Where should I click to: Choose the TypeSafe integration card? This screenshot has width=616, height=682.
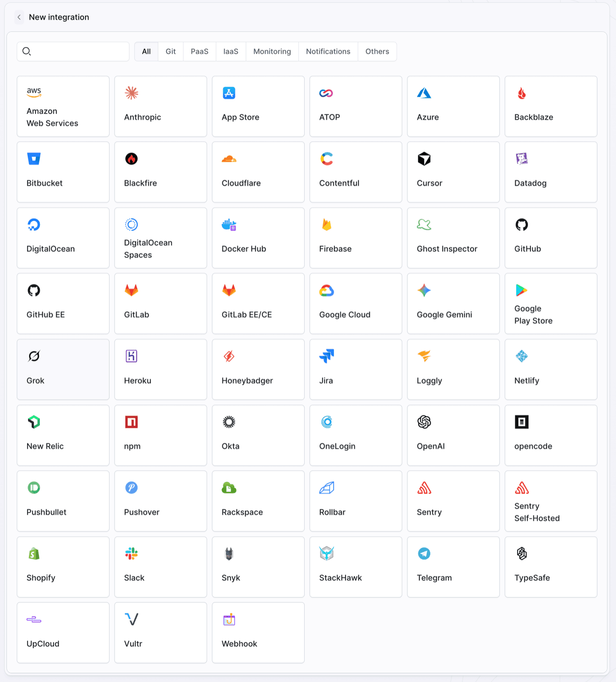pos(551,567)
